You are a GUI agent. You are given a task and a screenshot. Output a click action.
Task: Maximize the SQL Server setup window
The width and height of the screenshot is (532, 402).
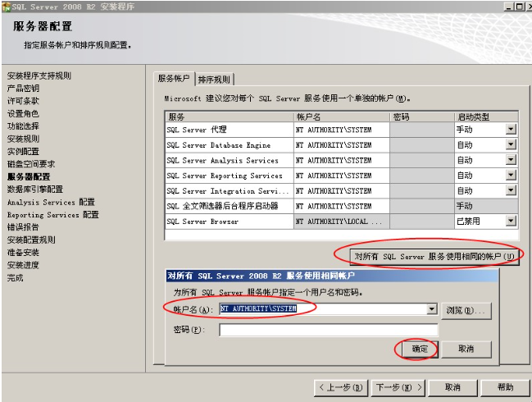519,7
